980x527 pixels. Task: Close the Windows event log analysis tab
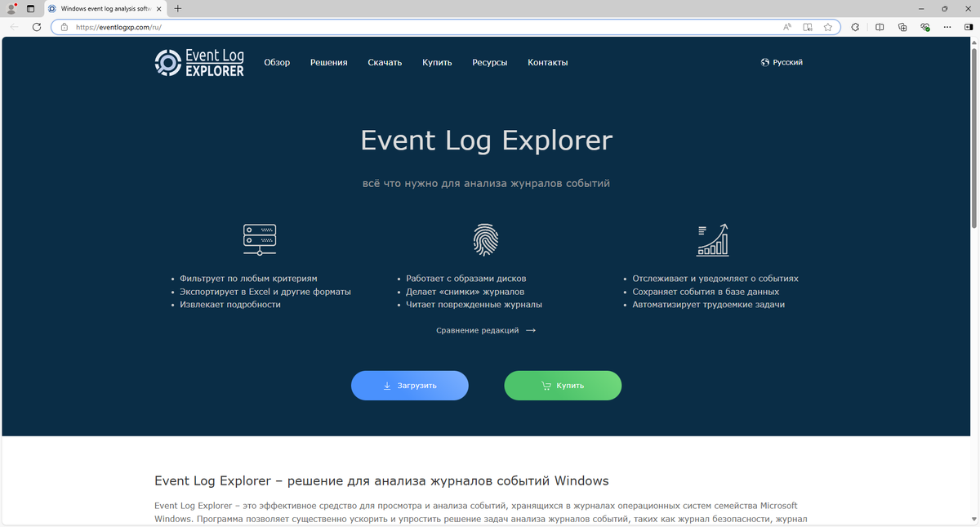(158, 8)
